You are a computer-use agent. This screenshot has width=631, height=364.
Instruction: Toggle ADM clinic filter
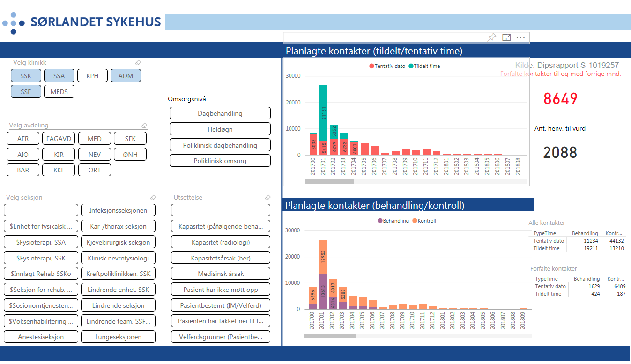point(126,76)
